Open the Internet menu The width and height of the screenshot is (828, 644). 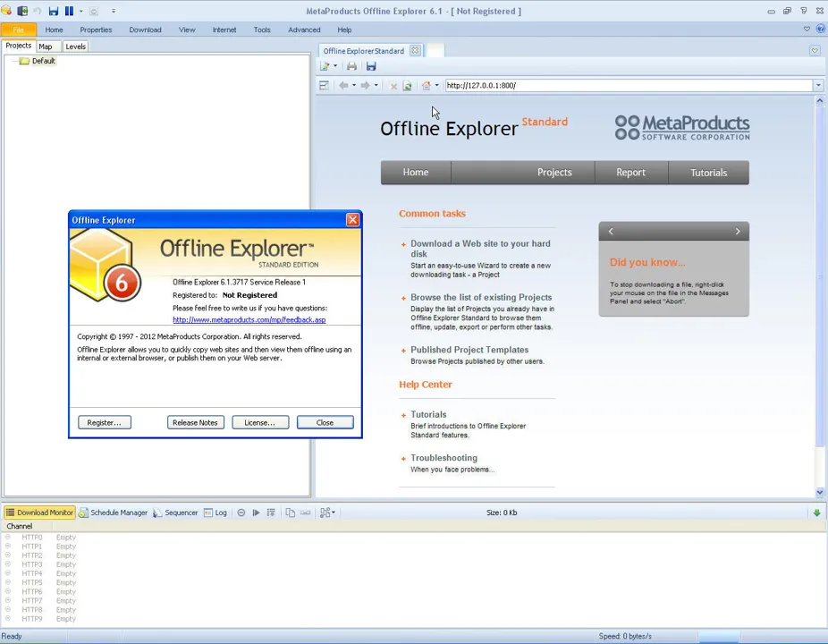click(224, 30)
